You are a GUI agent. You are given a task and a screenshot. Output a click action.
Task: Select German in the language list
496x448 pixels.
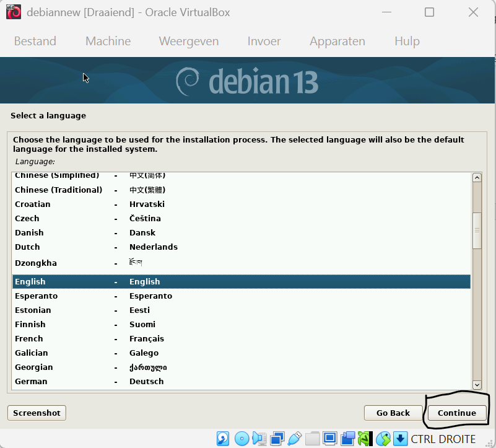click(241, 382)
